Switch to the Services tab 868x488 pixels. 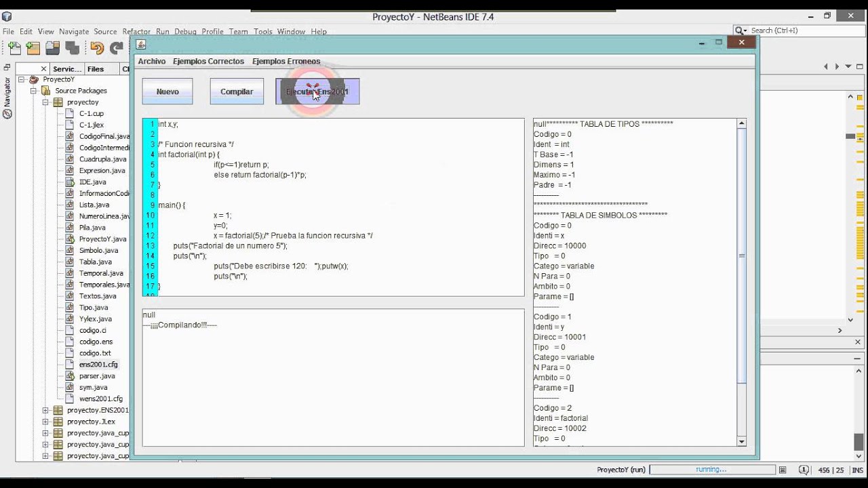(67, 68)
